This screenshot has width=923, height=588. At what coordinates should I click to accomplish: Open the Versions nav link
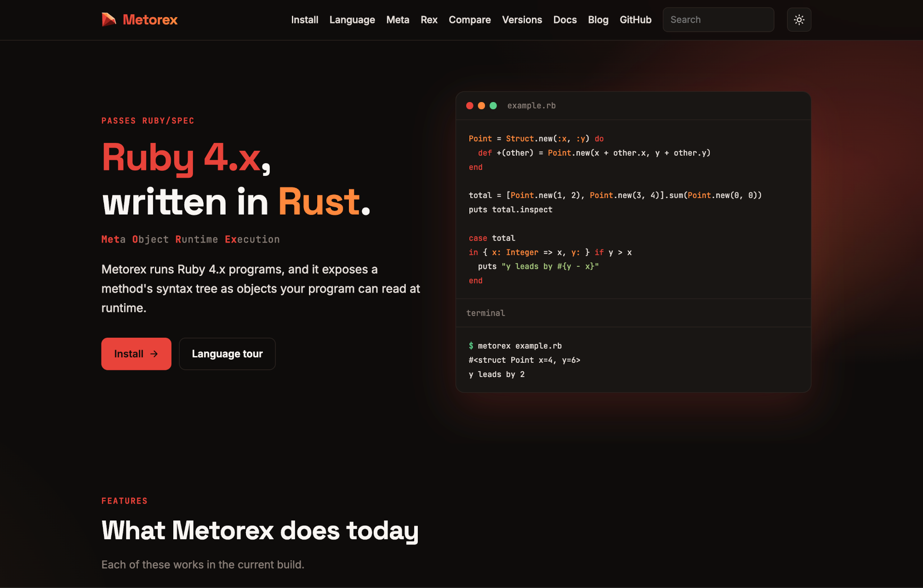pyautogui.click(x=522, y=20)
